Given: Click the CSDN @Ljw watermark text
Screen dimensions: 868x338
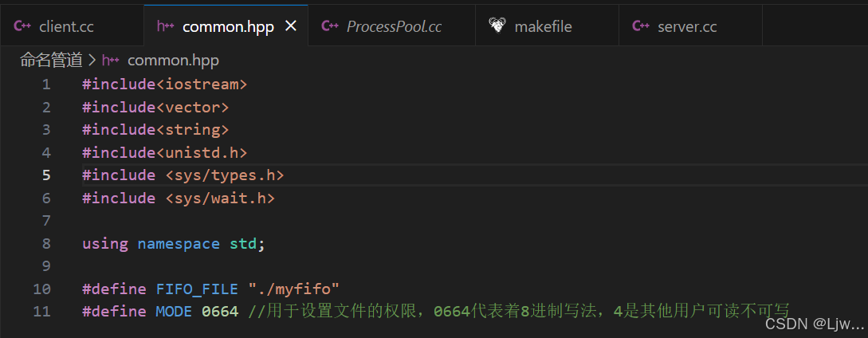Looking at the screenshot, I should coord(815,323).
